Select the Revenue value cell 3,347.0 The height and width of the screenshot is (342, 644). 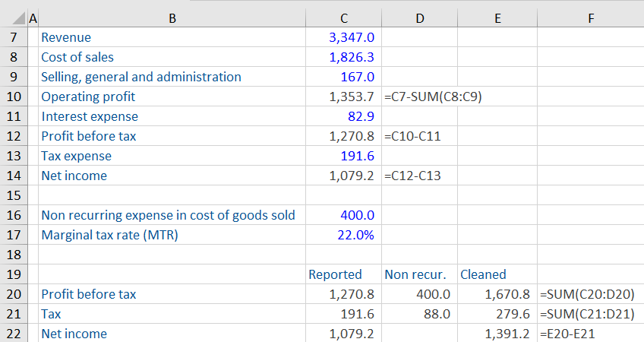(x=343, y=37)
